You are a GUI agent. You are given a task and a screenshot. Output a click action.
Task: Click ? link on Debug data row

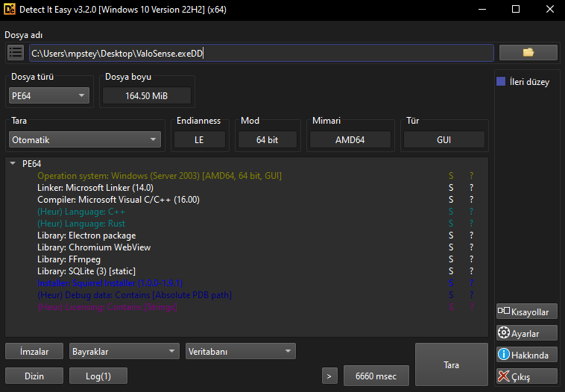coord(471,294)
